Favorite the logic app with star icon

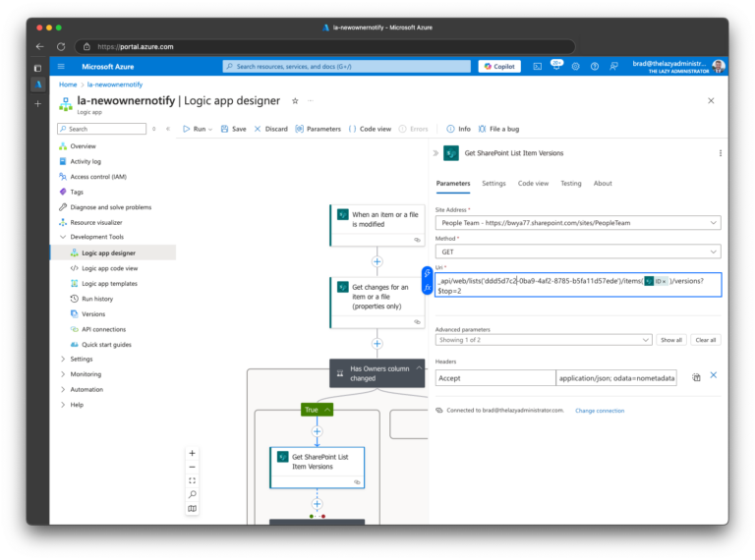[x=295, y=101]
